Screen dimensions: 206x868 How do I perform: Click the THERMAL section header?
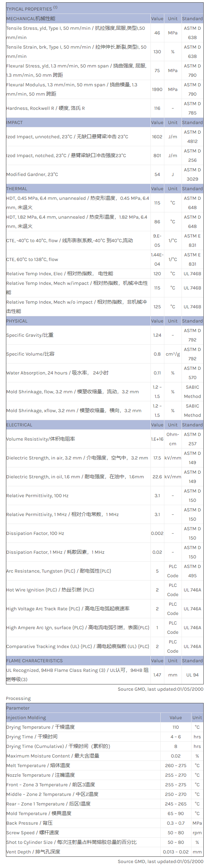(x=17, y=189)
